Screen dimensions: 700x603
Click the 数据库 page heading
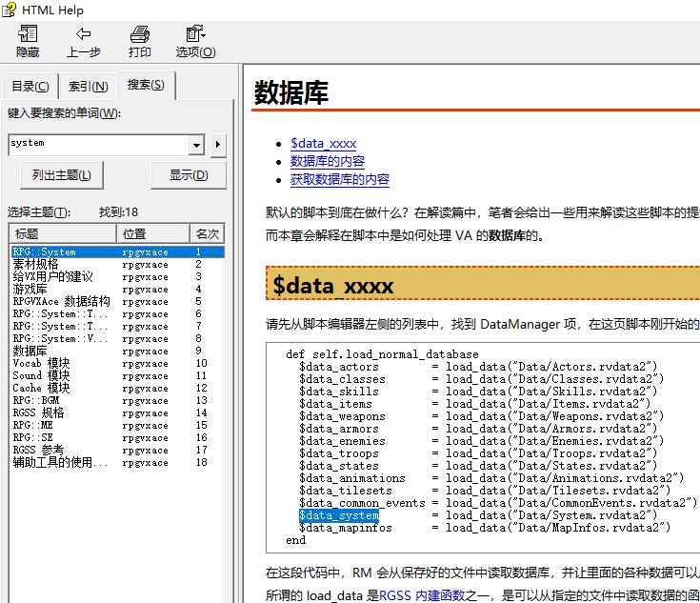point(291,93)
